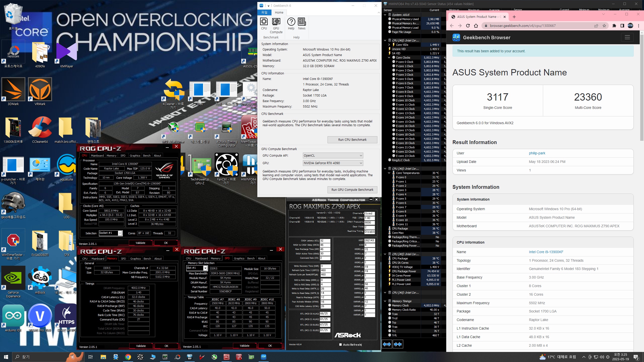Open CCleaner64 desktop icon
This screenshot has width=644, height=362.
pos(40,130)
